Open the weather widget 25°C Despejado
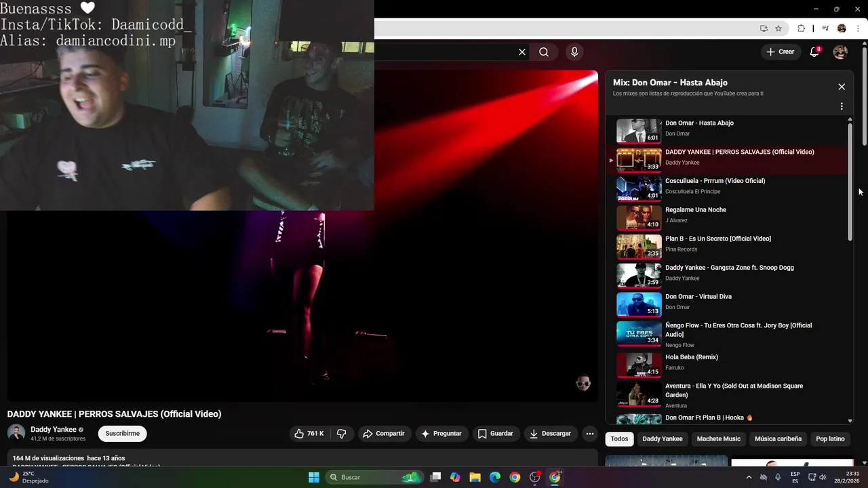Image resolution: width=868 pixels, height=488 pixels. 28,477
